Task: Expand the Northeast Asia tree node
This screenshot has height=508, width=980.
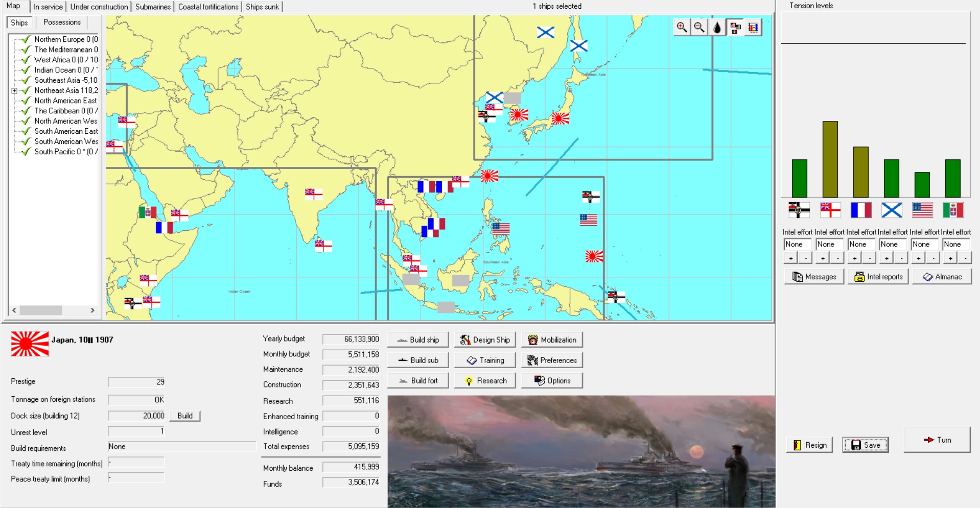Action: 14,91
